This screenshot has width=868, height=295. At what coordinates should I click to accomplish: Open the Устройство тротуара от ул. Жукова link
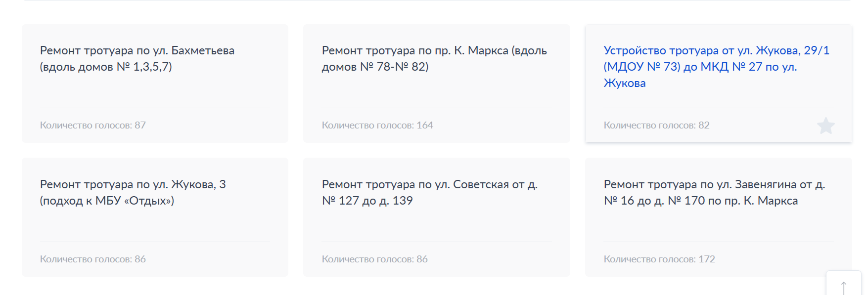715,66
